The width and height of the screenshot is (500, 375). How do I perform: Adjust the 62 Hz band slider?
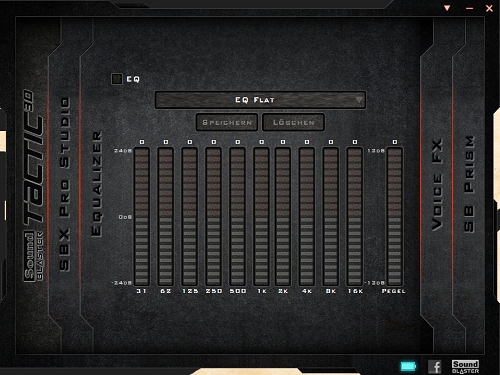pyautogui.click(x=166, y=217)
